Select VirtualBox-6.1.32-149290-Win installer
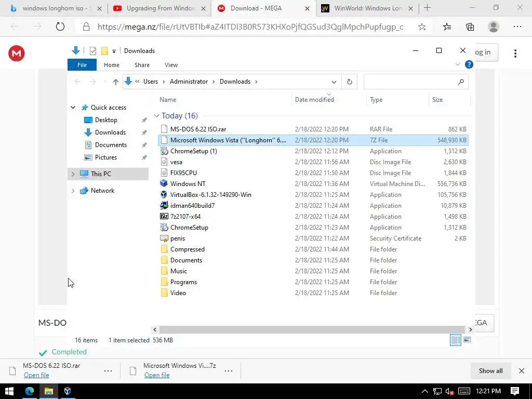The height and width of the screenshot is (399, 532). (x=312, y=194)
